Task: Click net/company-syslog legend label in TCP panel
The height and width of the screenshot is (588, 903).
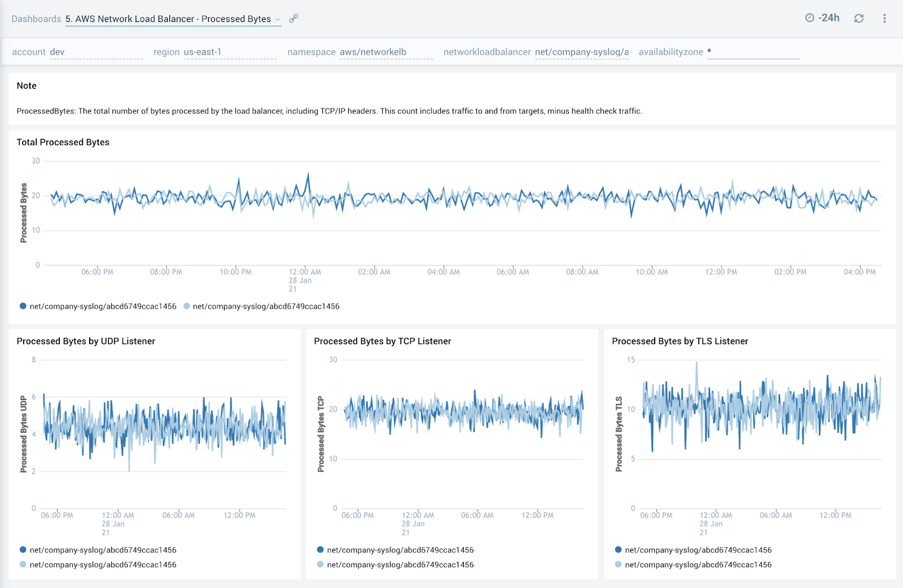Action: (401, 550)
